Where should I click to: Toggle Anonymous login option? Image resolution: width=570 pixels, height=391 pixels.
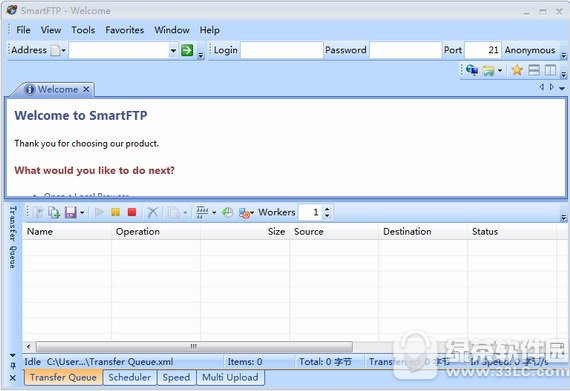[530, 50]
